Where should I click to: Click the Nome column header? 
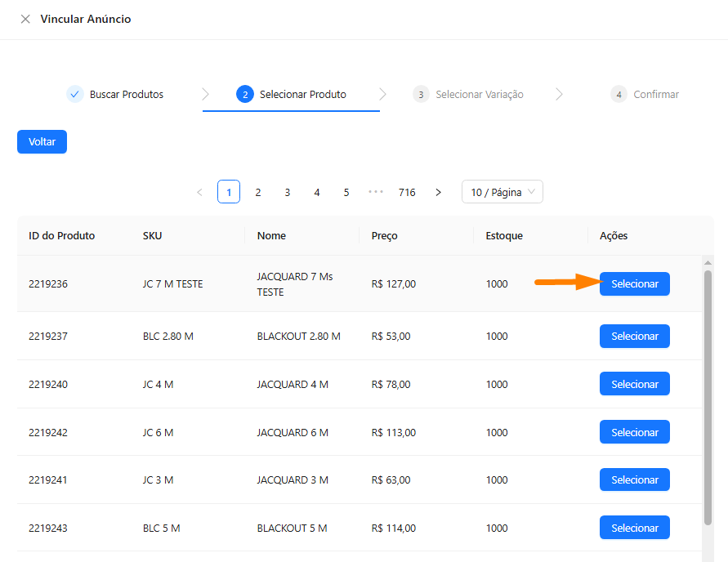[271, 236]
